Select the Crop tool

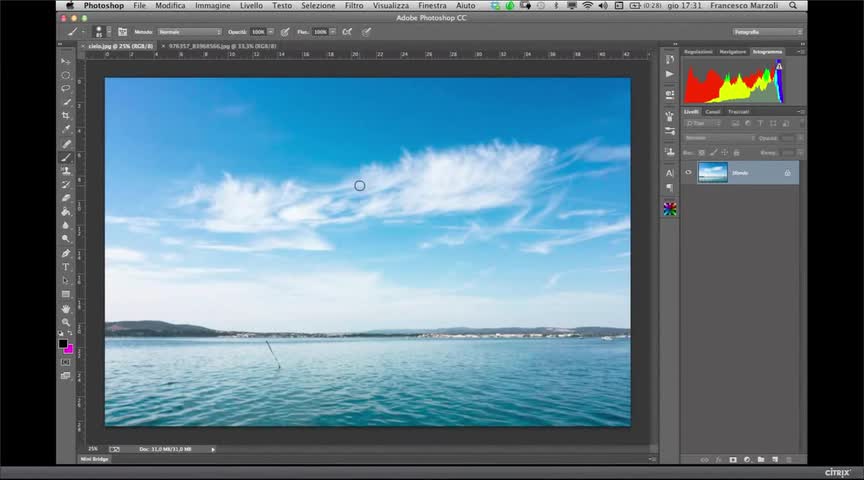66,116
